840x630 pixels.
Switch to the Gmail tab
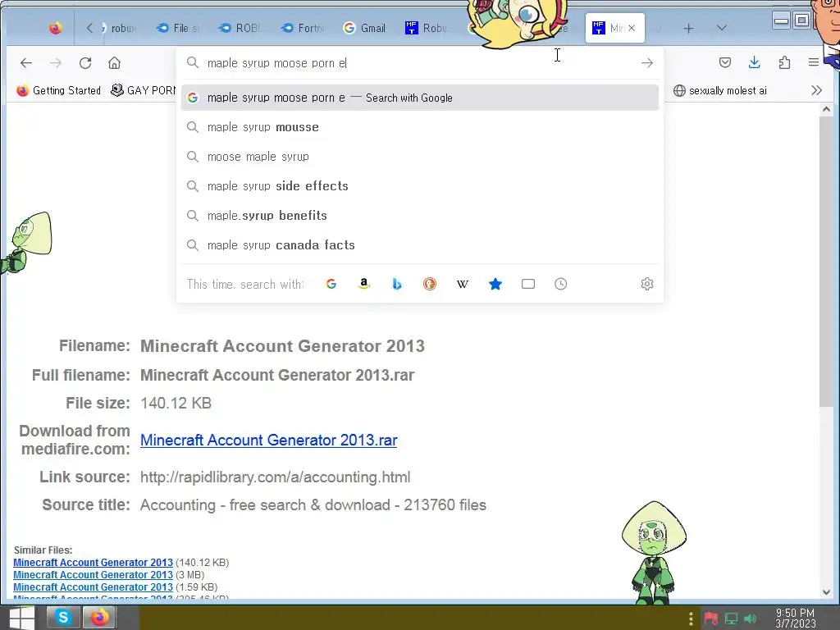[x=364, y=28]
